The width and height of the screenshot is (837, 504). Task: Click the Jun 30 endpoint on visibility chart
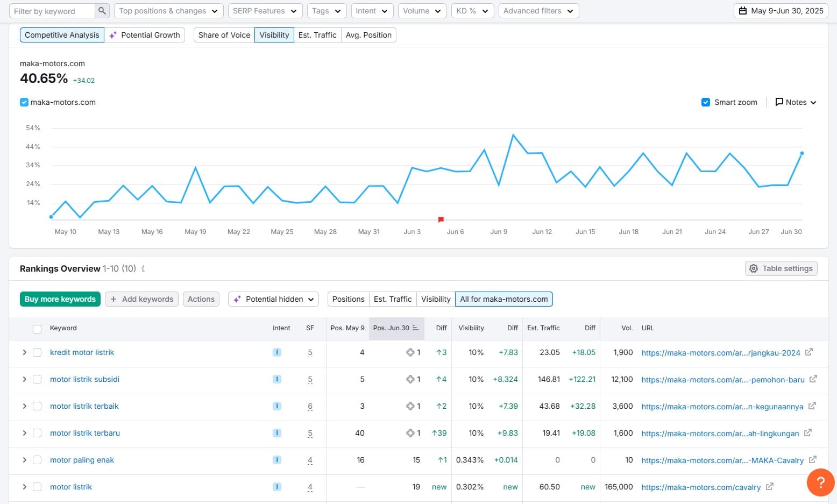coord(802,153)
